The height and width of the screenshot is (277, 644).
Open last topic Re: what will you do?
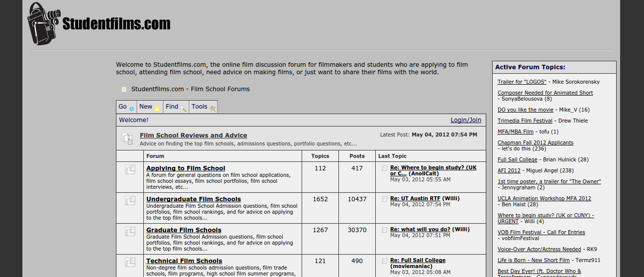tap(420, 229)
